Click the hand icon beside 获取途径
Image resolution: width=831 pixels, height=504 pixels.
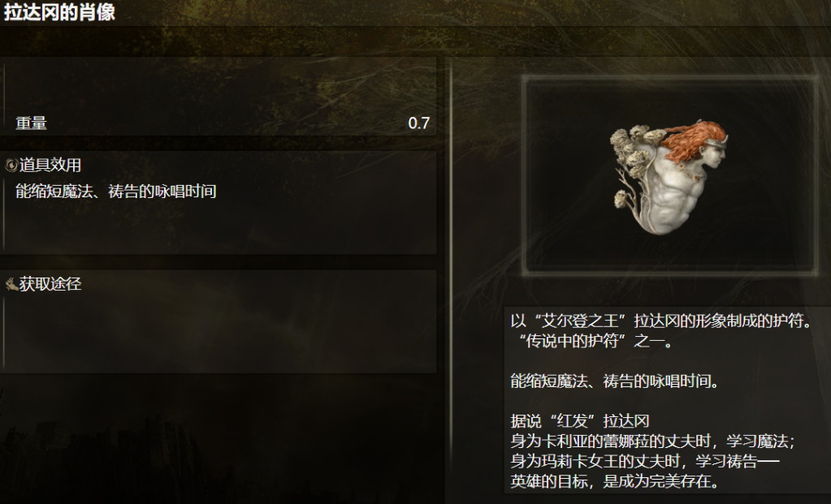click(x=11, y=284)
